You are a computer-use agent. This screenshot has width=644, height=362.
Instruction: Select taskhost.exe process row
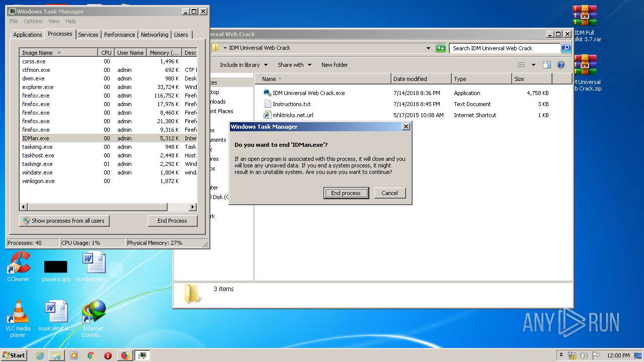point(108,155)
